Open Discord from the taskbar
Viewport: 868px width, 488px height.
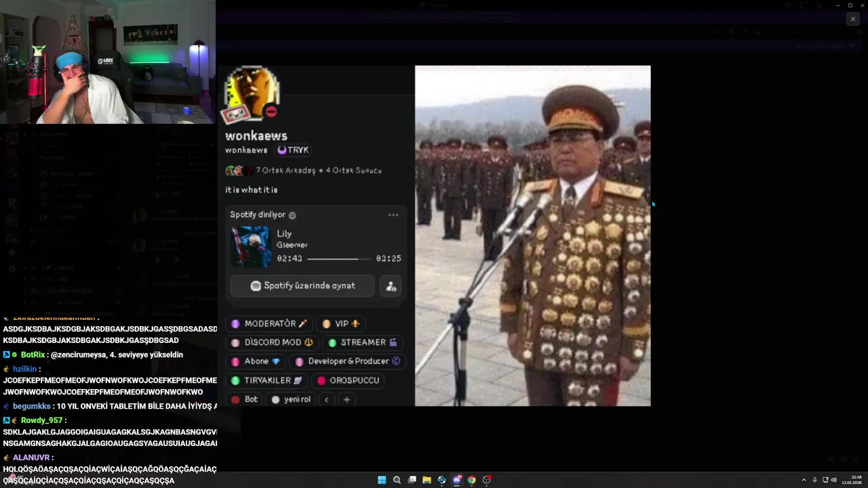(x=456, y=480)
